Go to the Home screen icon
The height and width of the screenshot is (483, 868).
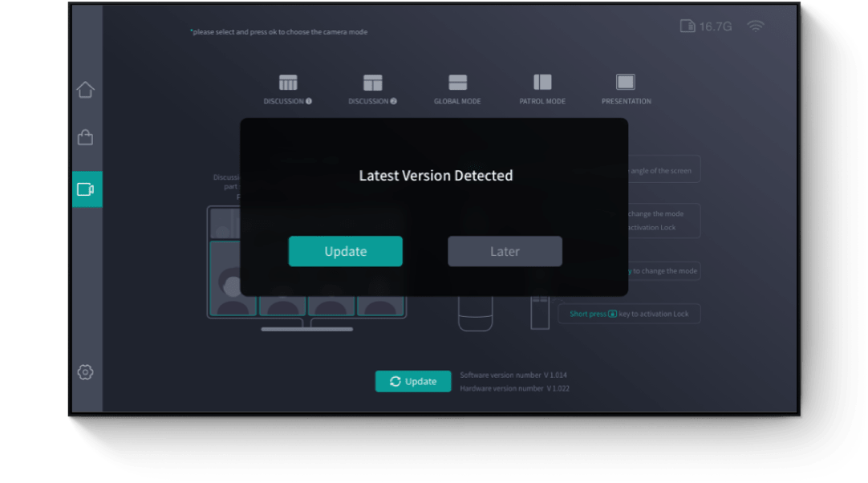[x=85, y=90]
